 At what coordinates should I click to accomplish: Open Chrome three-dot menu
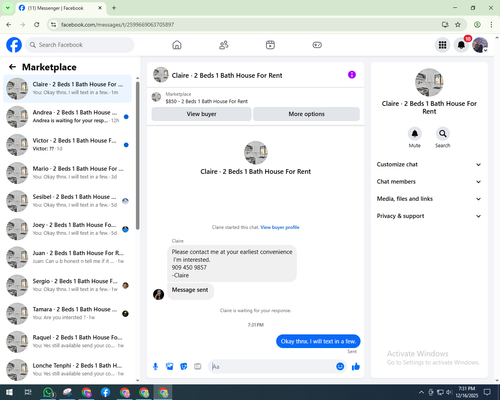pos(491,24)
